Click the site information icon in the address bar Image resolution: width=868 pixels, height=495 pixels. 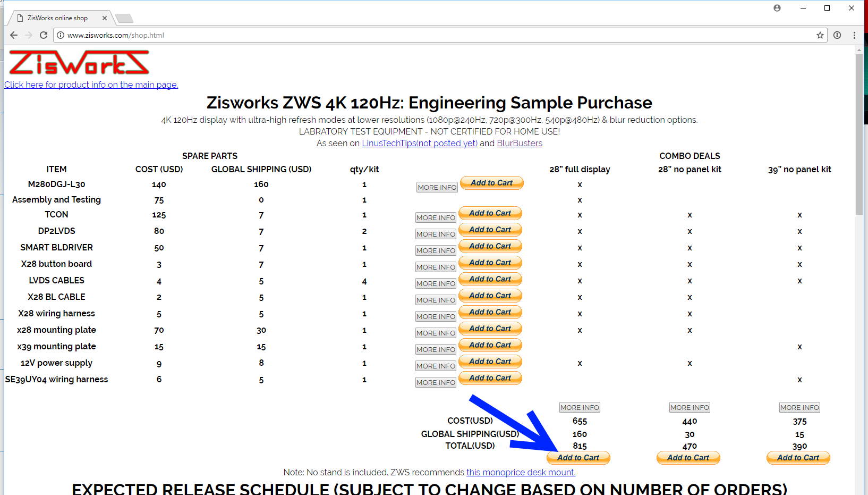(x=61, y=35)
